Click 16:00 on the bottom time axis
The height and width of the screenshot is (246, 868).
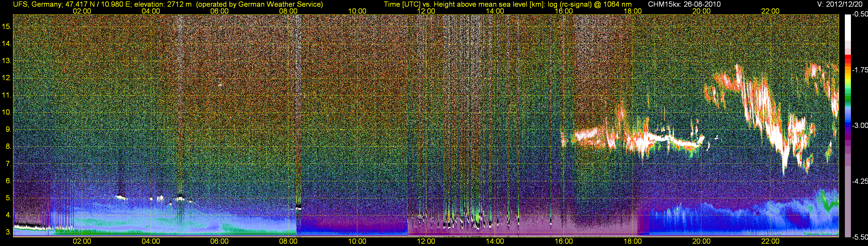point(564,241)
